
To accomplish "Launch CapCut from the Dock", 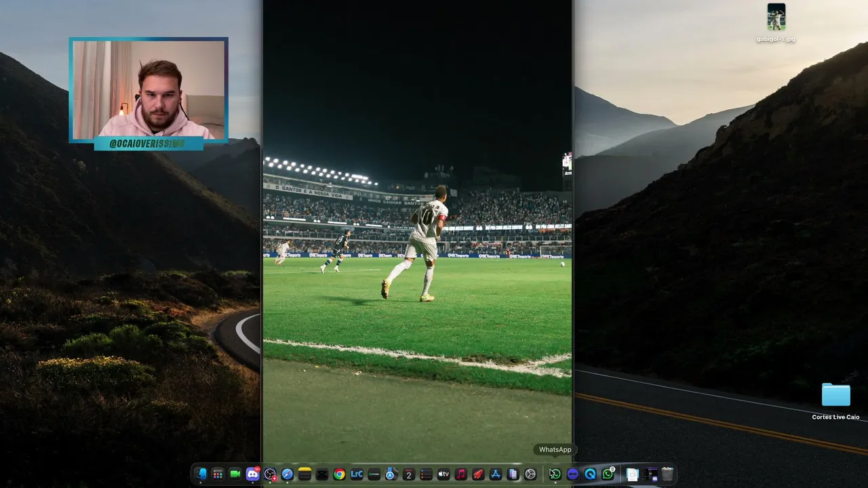I will click(x=322, y=474).
